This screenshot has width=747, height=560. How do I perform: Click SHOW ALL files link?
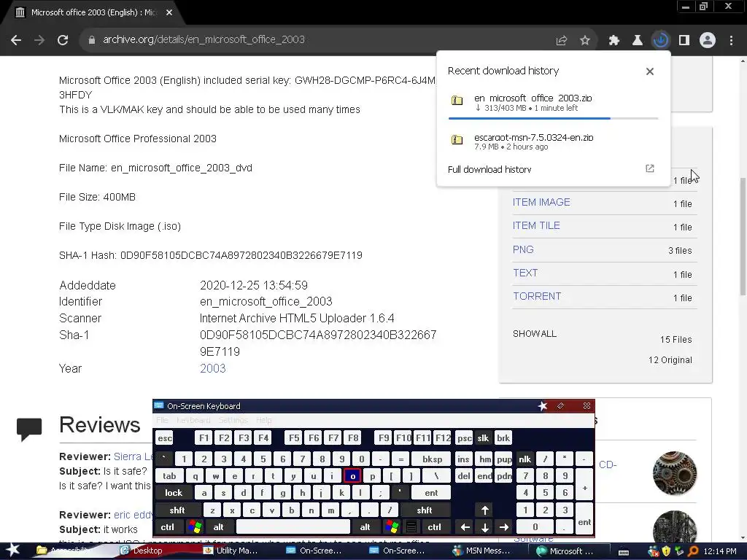click(x=535, y=334)
